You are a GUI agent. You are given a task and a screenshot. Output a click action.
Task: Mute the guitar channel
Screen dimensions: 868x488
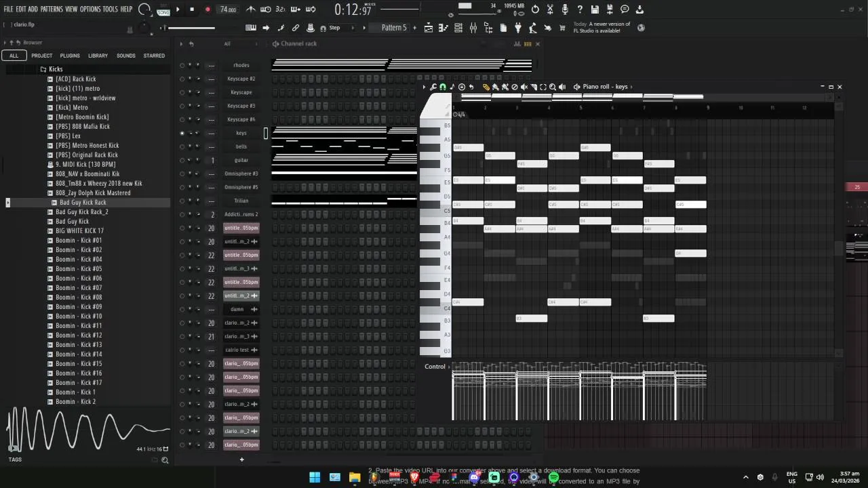(182, 160)
